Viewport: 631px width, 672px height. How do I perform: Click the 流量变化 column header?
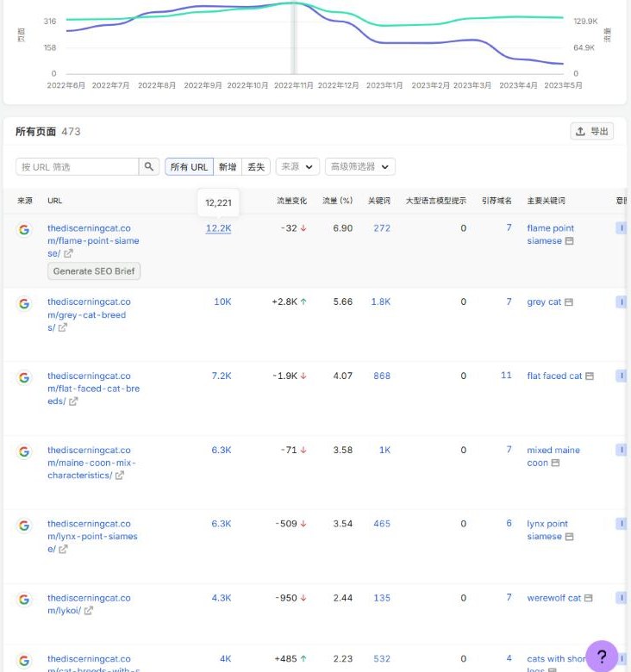pos(292,201)
